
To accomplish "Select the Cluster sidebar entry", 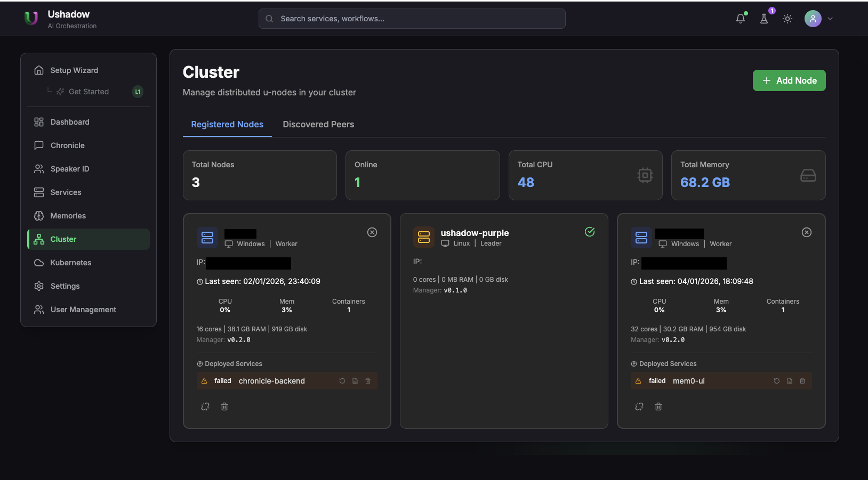I will [64, 239].
